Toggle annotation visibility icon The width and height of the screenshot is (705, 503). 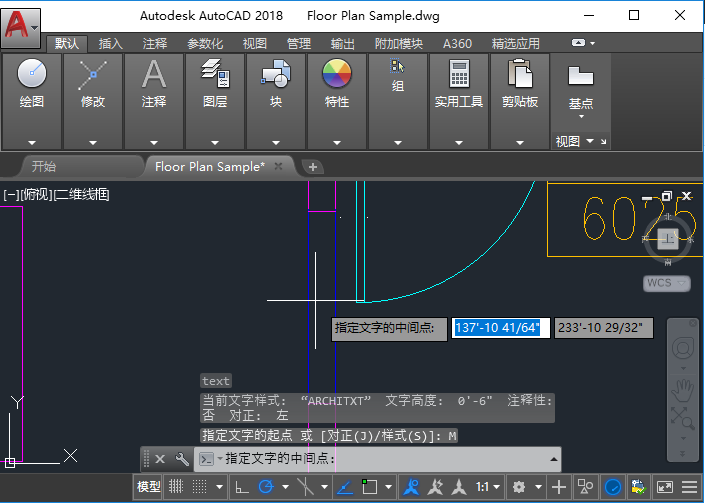tap(411, 487)
